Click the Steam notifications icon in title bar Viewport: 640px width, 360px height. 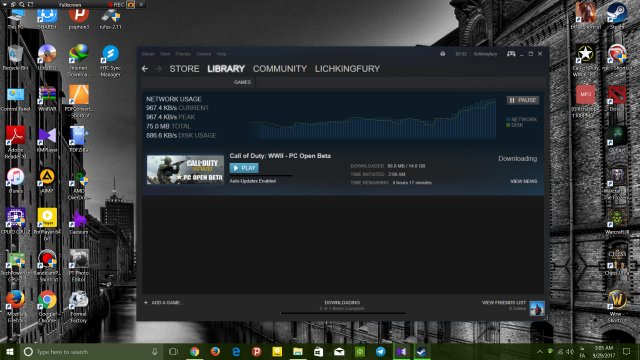click(x=442, y=53)
